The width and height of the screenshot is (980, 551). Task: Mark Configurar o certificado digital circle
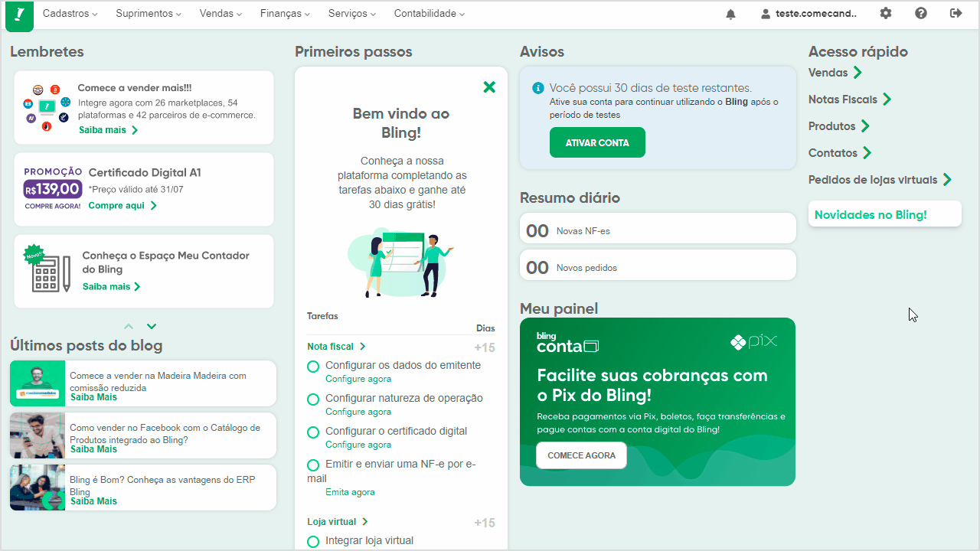click(313, 432)
